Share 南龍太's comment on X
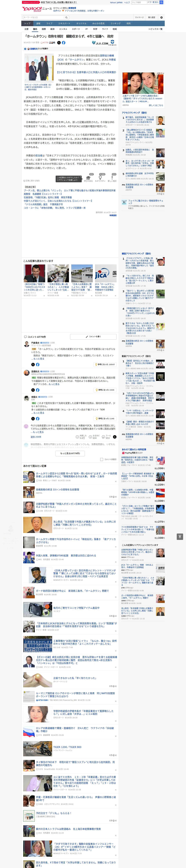 pyautogui.click(x=33, y=419)
